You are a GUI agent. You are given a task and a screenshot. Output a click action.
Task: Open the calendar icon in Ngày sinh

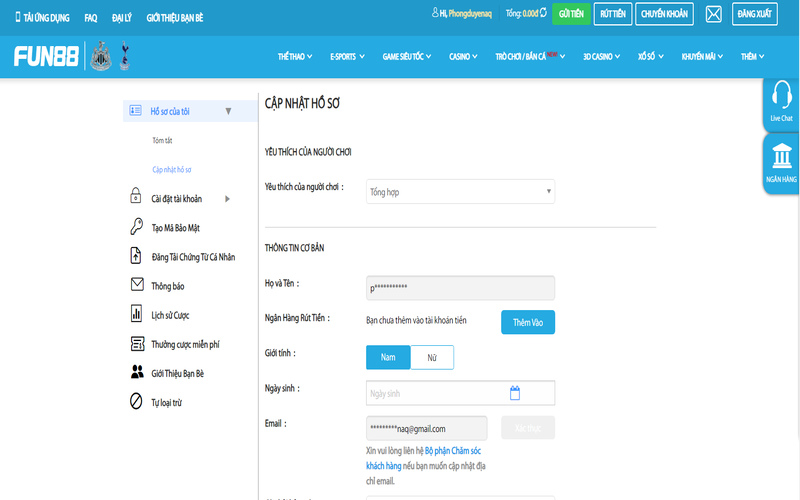pos(515,393)
